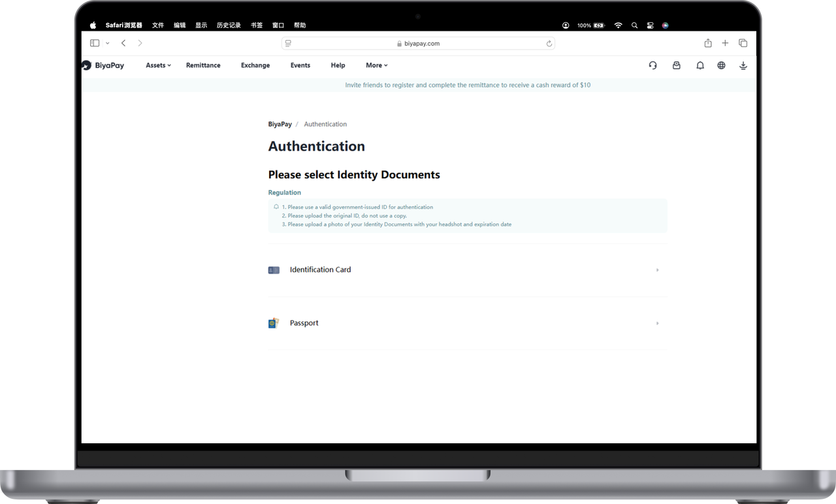Click the Regulation label
836x504 pixels.
[285, 193]
